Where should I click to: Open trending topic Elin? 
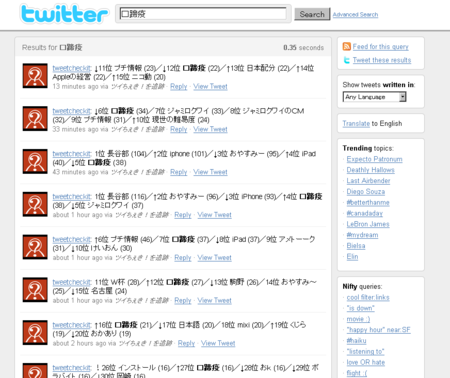[352, 257]
